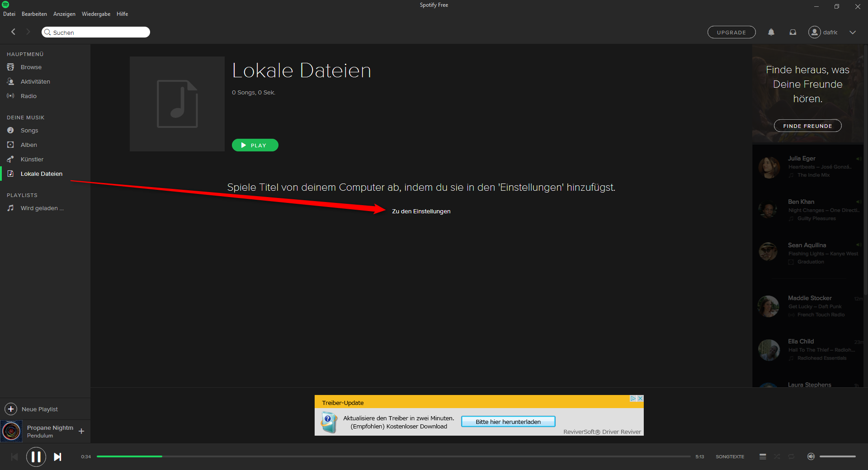Adjust the volume slider
The height and width of the screenshot is (470, 868).
837,456
